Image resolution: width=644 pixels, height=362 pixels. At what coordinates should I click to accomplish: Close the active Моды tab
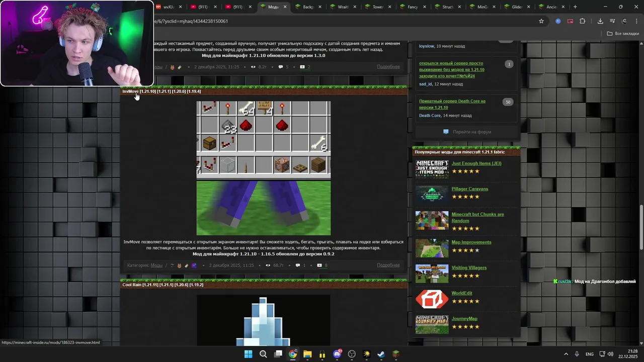click(286, 7)
